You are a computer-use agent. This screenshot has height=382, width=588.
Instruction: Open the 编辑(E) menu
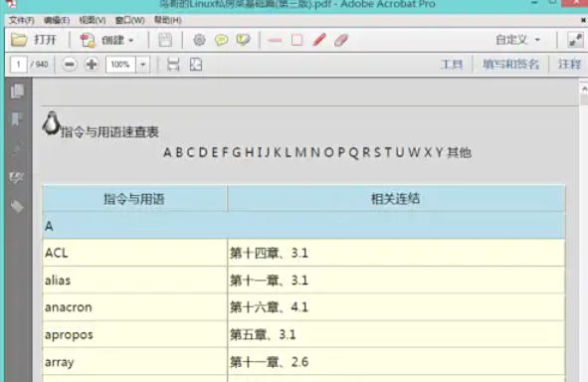point(57,20)
